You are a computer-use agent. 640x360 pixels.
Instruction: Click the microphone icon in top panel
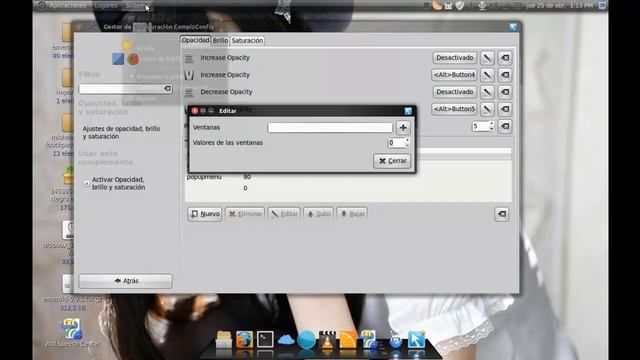[482, 5]
